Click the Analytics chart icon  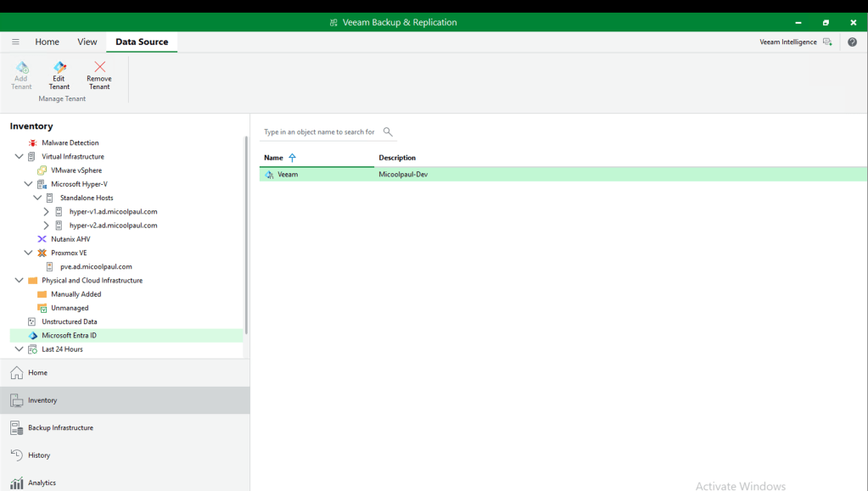17,483
